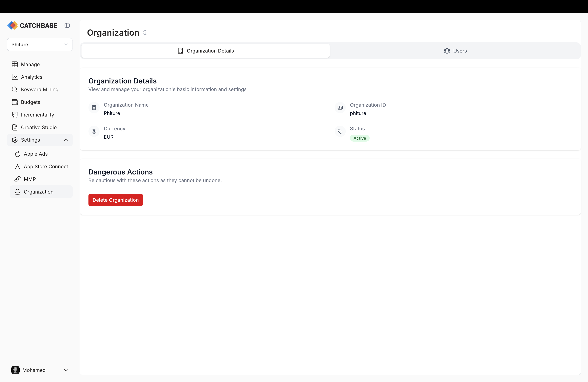Open Analytics via its chart icon

coord(15,77)
